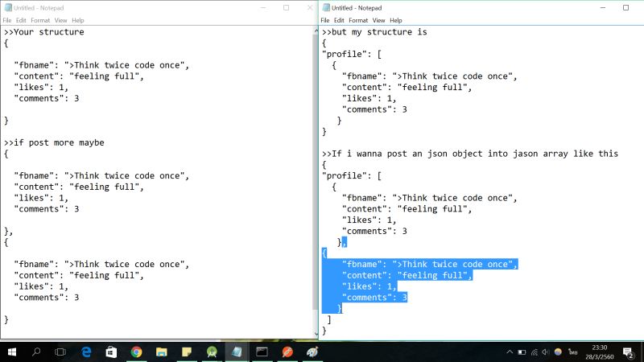This screenshot has width=644, height=362.
Task: Open Sticky Notes taskbar icon
Action: click(x=187, y=352)
